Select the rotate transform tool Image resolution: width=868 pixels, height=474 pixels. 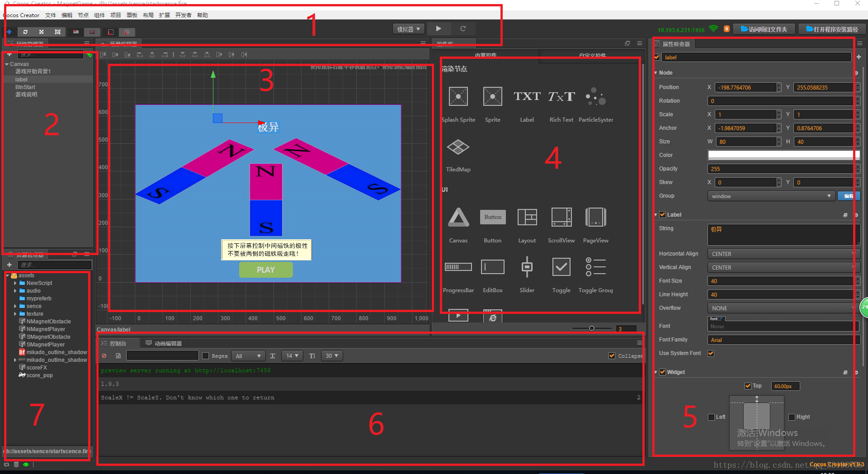(25, 32)
